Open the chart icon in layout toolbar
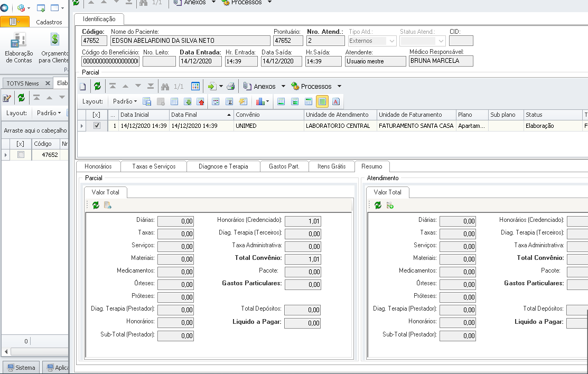The width and height of the screenshot is (588, 374). 260,101
